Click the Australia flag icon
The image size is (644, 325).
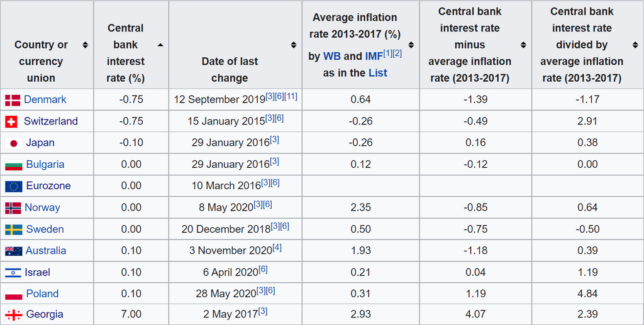coord(13,251)
